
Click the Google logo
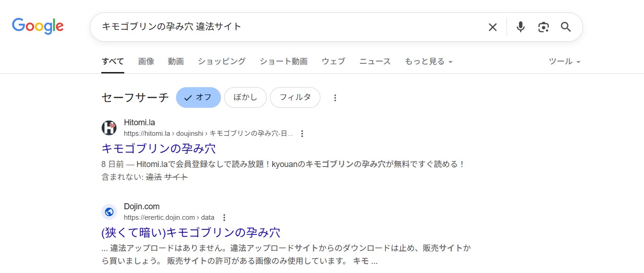38,26
